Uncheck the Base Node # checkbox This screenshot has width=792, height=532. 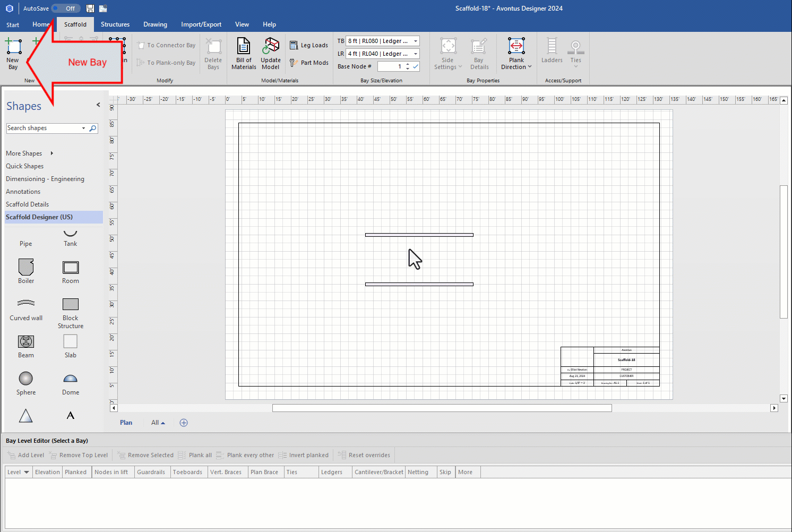[x=415, y=66]
